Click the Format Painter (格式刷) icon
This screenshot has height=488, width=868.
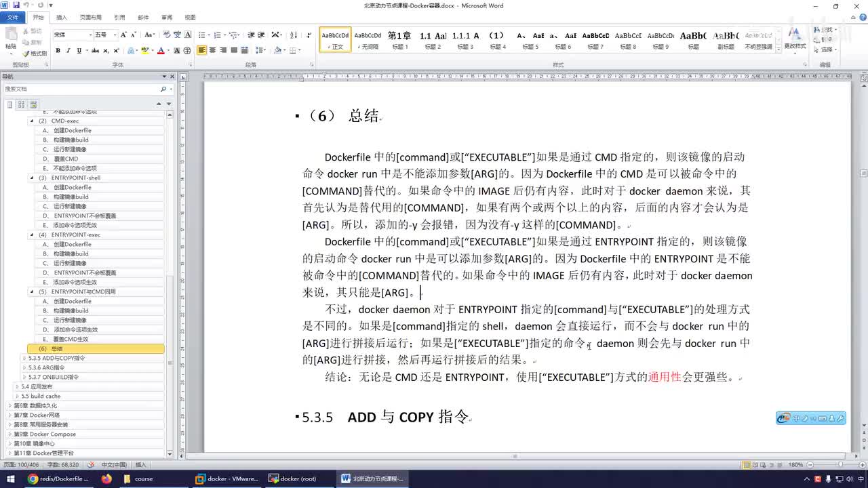tap(34, 53)
